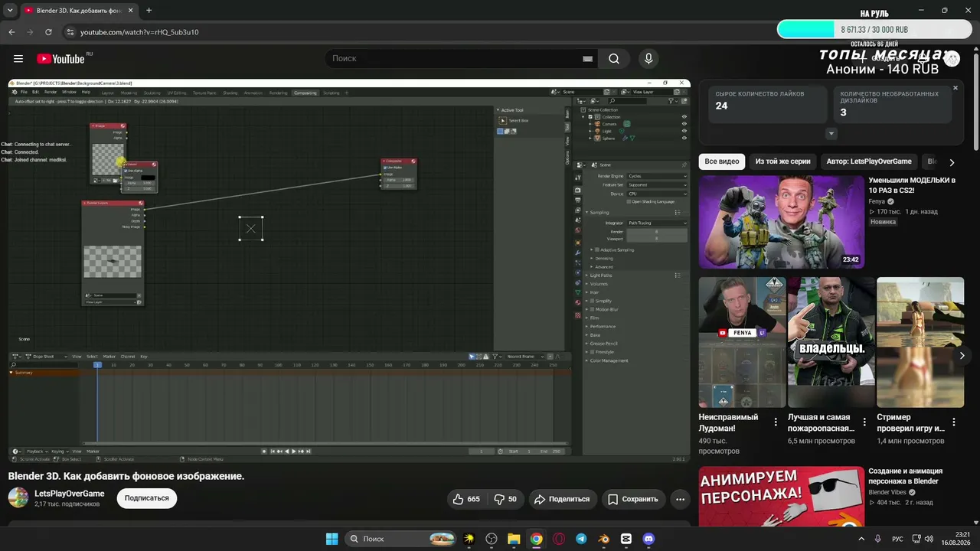The width and height of the screenshot is (980, 551).
Task: Click the YouTube search magnifier button
Action: (614, 59)
